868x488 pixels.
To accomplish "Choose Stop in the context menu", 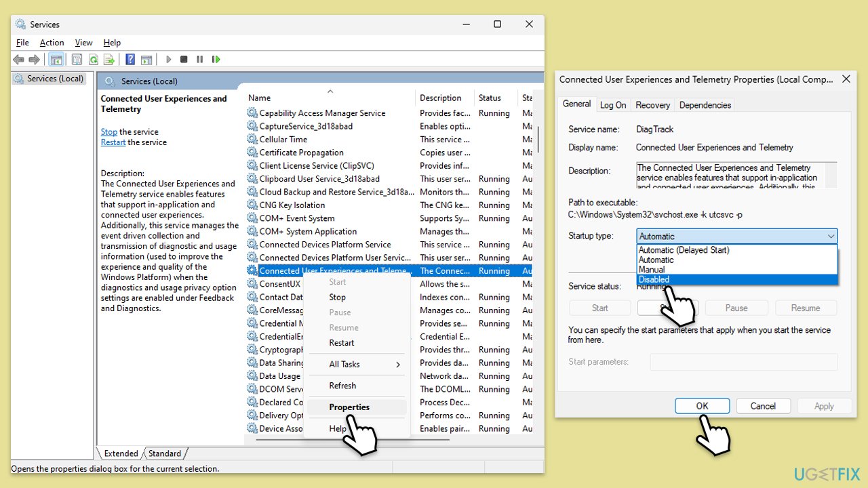I will coord(357,297).
